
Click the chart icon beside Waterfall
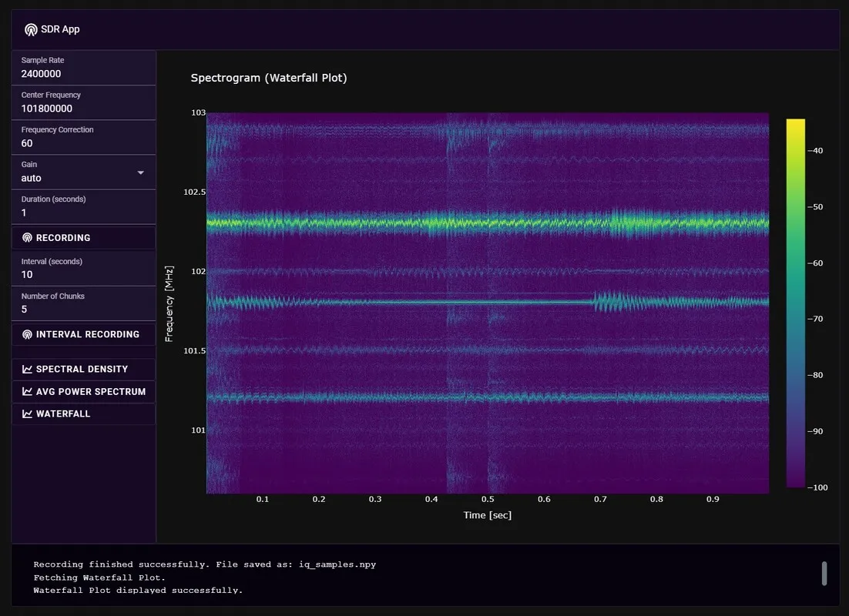coord(27,413)
